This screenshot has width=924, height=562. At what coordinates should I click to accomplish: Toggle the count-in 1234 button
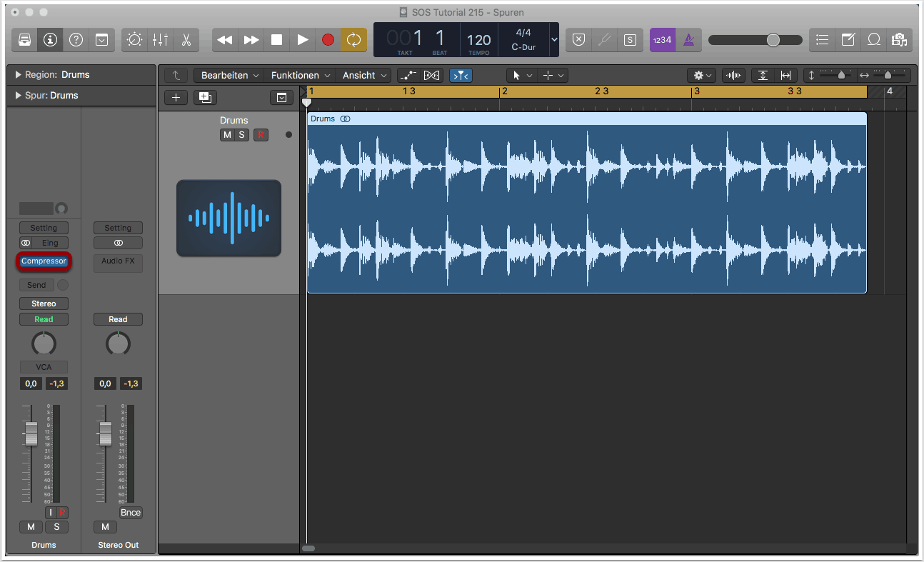click(x=662, y=40)
